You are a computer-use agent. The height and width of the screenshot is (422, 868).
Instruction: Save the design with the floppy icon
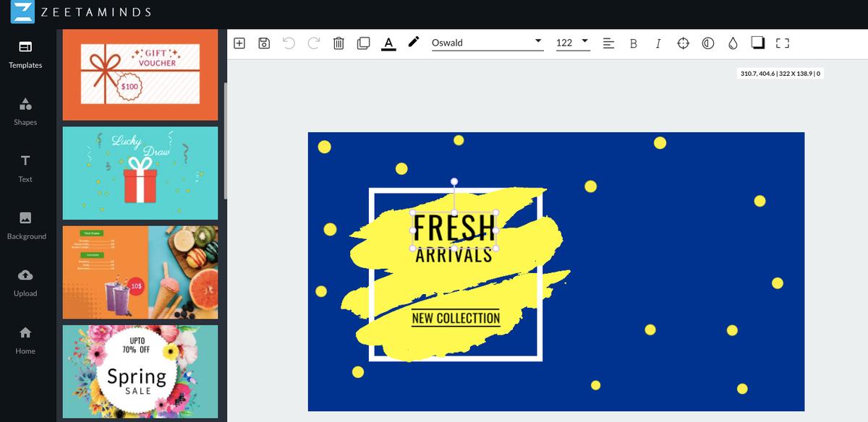pyautogui.click(x=264, y=43)
